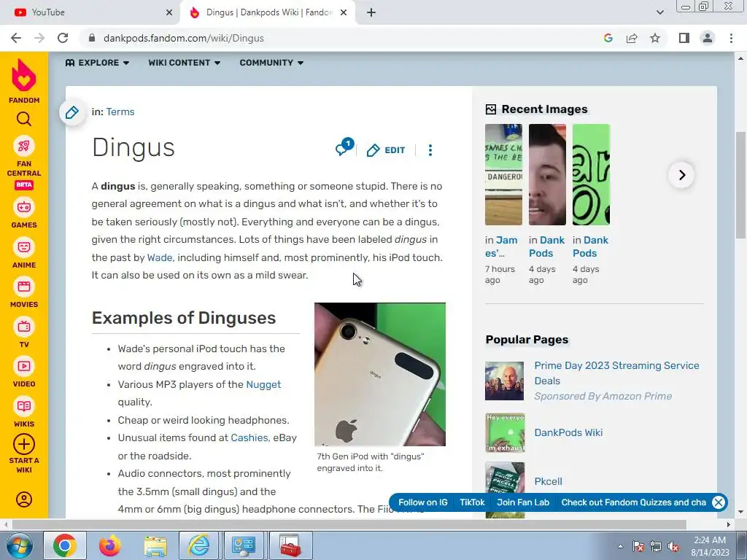This screenshot has width=747, height=560.
Task: Advance Recent Images with the next arrow
Action: 682,175
